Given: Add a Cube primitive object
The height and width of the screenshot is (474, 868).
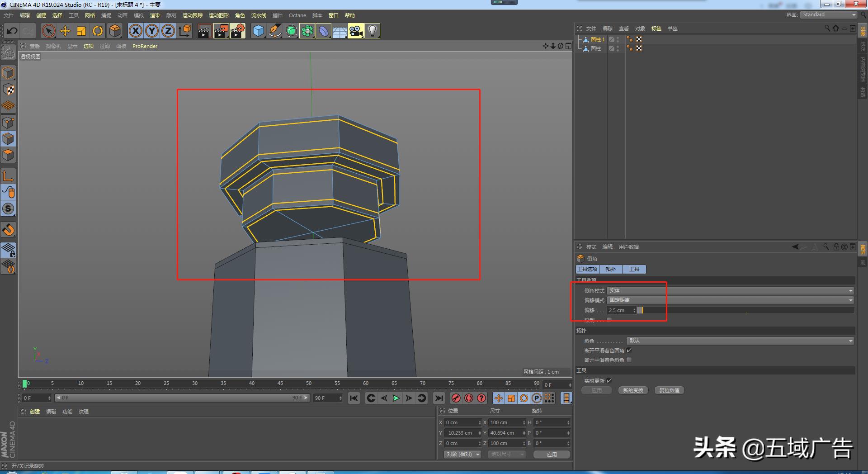Looking at the screenshot, I should point(258,31).
